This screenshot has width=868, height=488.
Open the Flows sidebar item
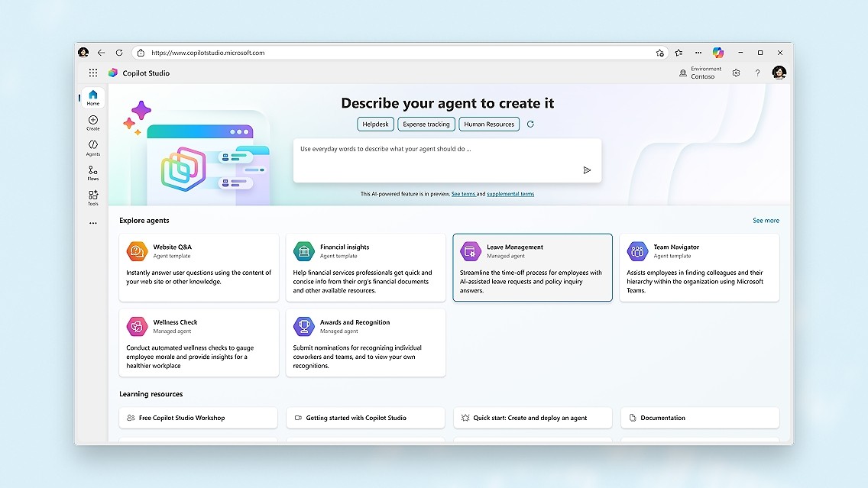93,173
